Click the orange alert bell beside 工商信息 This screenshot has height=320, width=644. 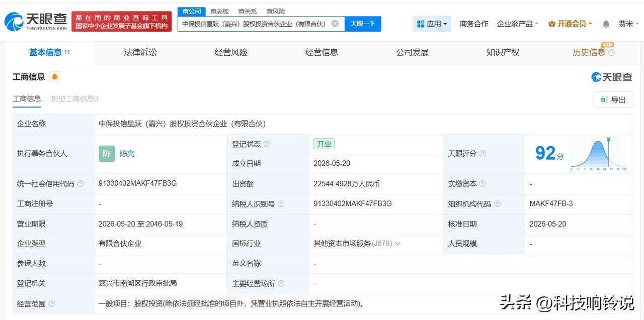tap(55, 77)
